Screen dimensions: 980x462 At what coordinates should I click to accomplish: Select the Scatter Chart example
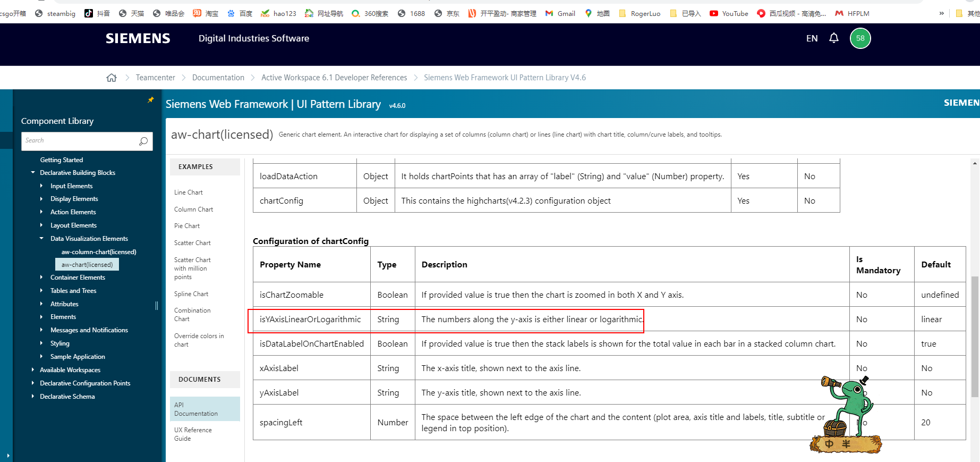click(192, 243)
